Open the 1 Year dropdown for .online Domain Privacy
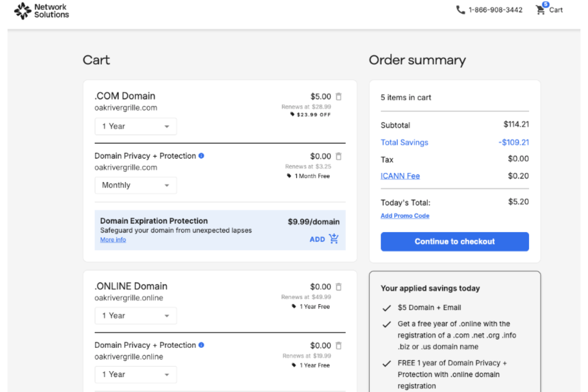588x392 pixels. point(135,374)
